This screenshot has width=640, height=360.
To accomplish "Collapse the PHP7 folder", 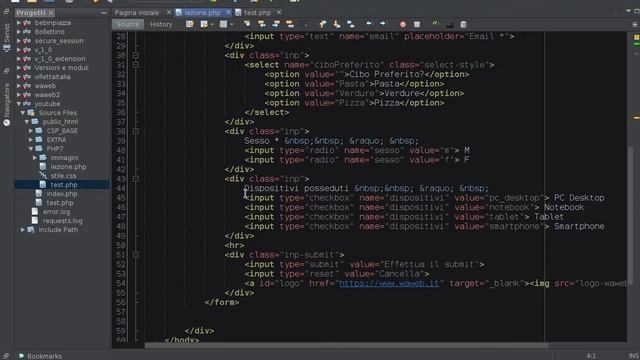I will [x=31, y=149].
